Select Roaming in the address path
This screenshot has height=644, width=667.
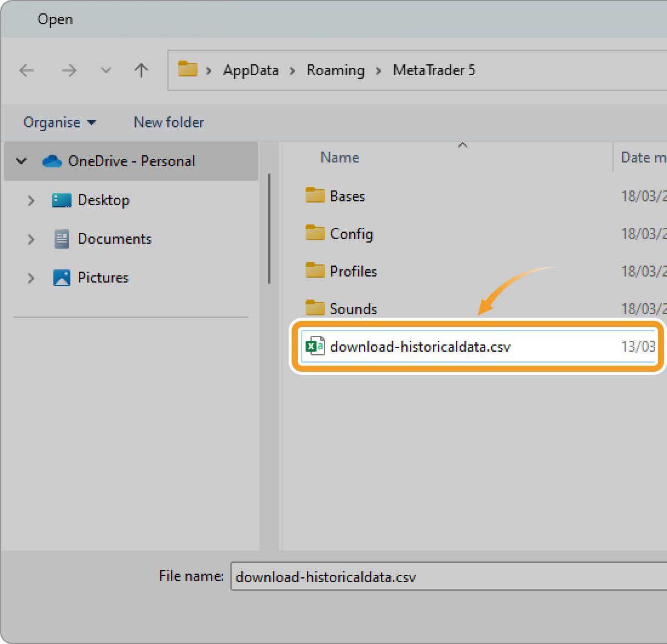(x=336, y=70)
